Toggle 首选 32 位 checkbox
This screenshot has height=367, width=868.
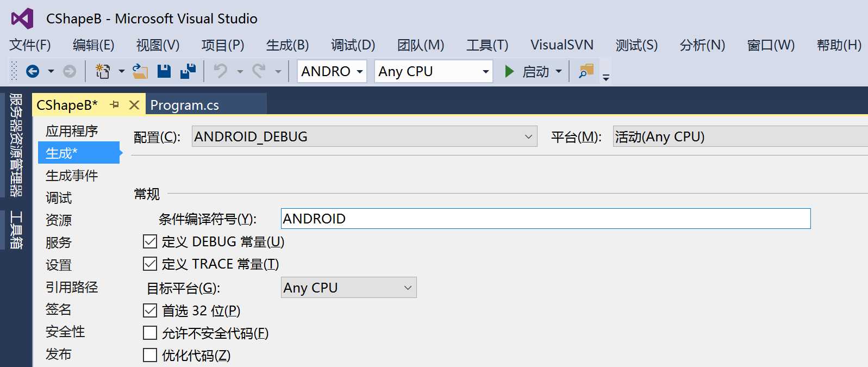click(x=150, y=310)
